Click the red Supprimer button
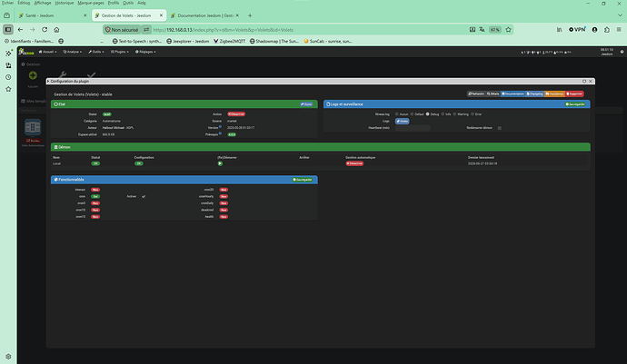627x364 pixels. pos(574,93)
